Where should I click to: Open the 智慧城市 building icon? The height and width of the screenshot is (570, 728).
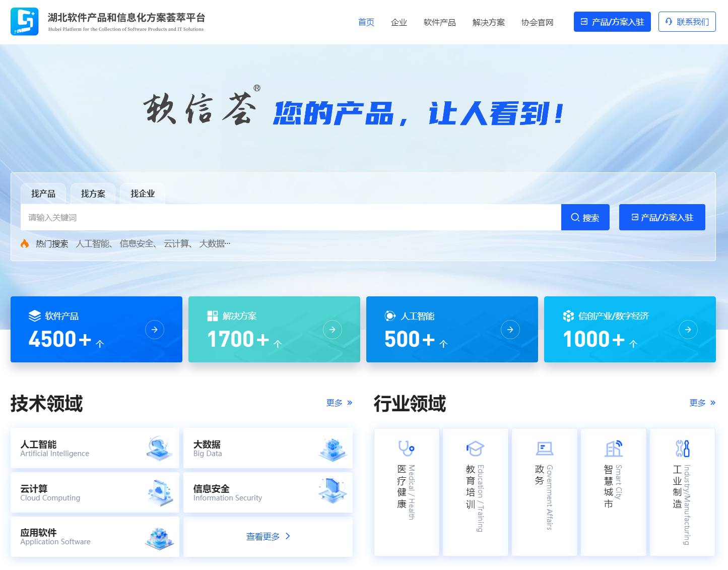point(613,448)
